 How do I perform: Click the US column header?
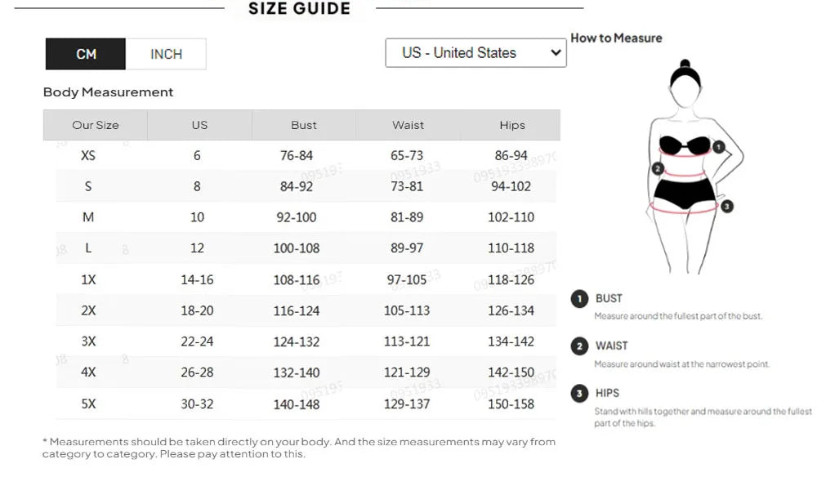tap(199, 125)
